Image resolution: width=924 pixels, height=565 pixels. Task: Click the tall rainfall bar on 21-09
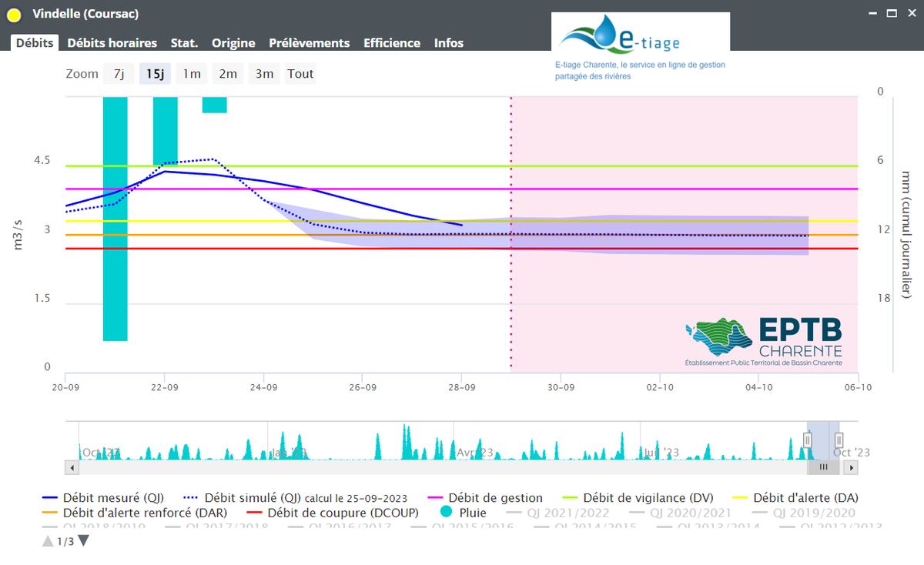coord(115,219)
